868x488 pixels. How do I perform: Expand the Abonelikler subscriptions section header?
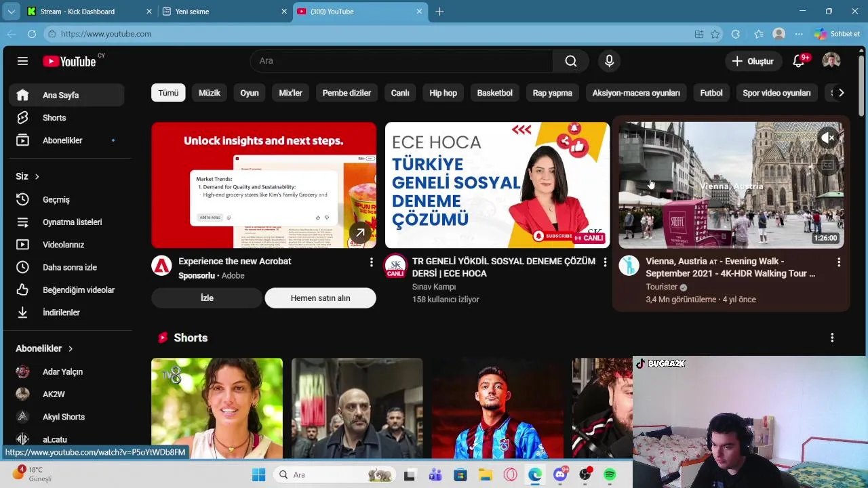click(44, 348)
